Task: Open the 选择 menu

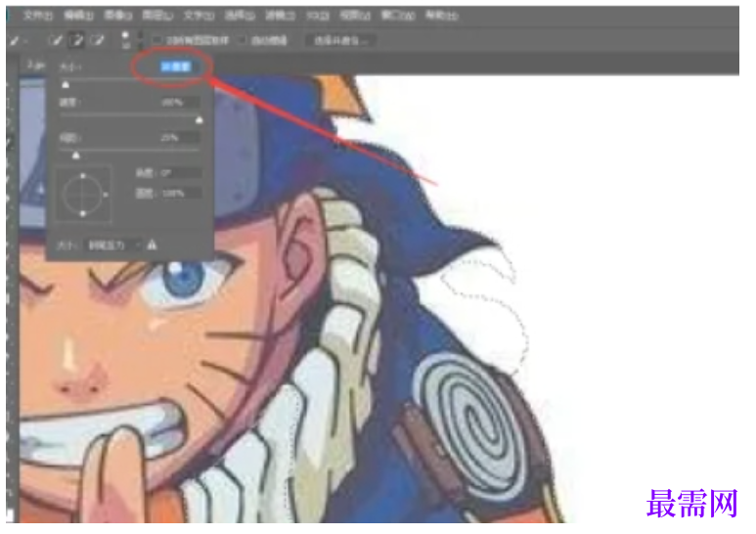Action: point(240,16)
